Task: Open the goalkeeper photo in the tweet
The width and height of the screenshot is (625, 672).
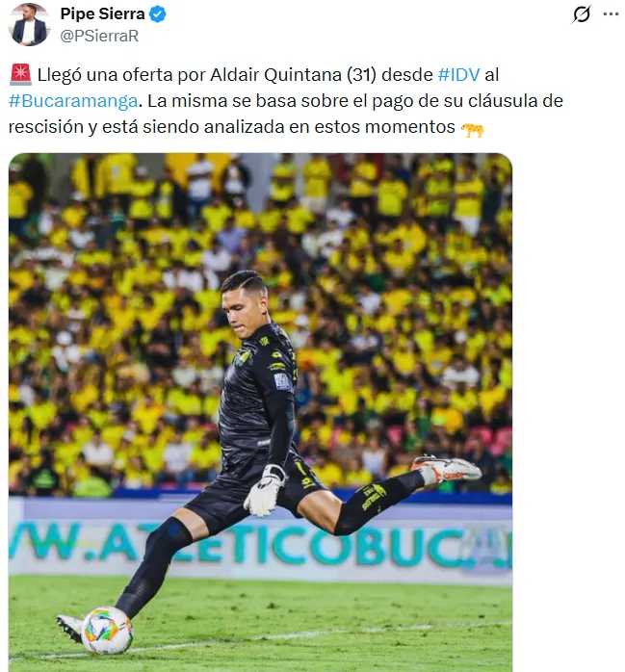Action: tap(260, 412)
